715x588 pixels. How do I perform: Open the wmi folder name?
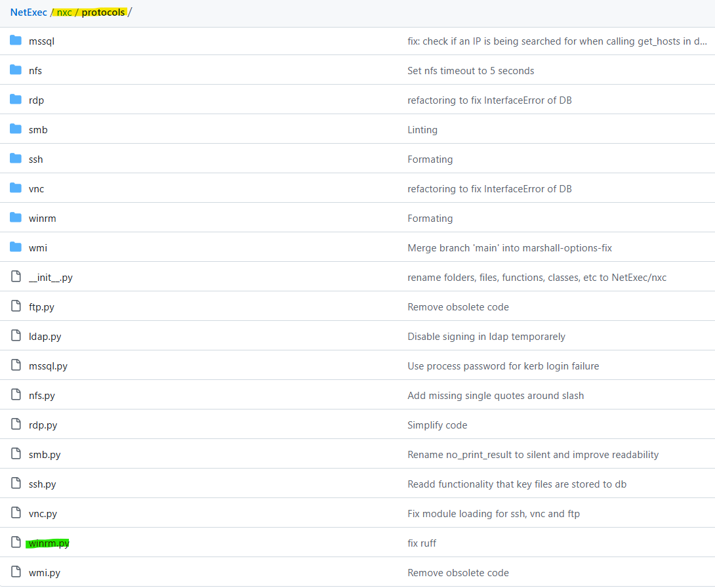(37, 248)
